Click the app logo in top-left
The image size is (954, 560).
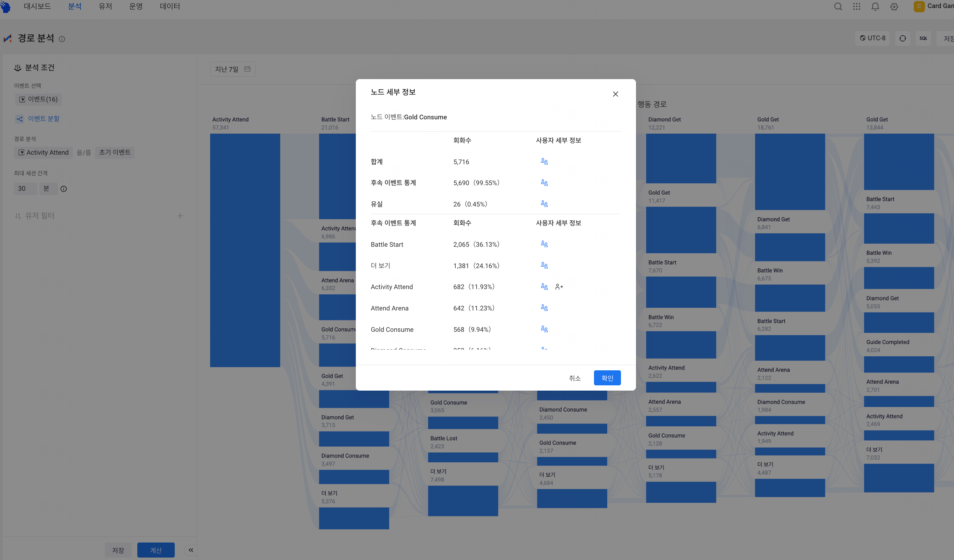tap(5, 6)
